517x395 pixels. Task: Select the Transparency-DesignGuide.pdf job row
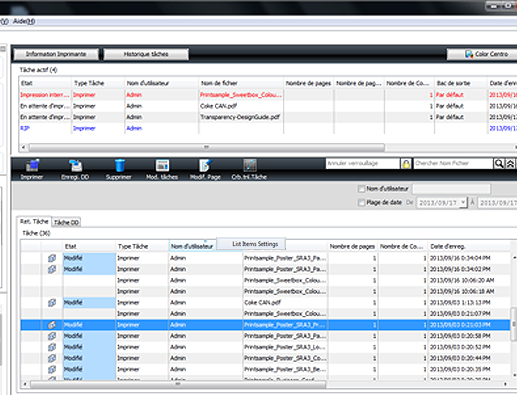tap(268, 117)
